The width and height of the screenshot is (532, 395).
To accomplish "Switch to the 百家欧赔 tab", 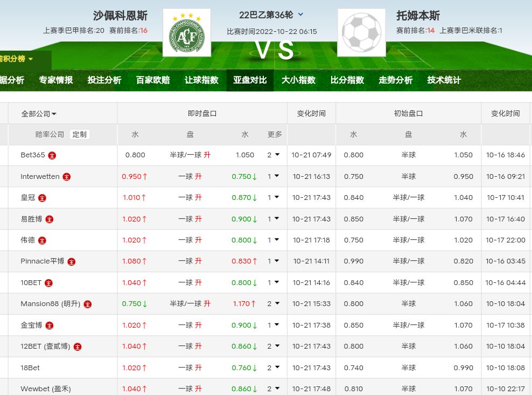I will tap(152, 80).
